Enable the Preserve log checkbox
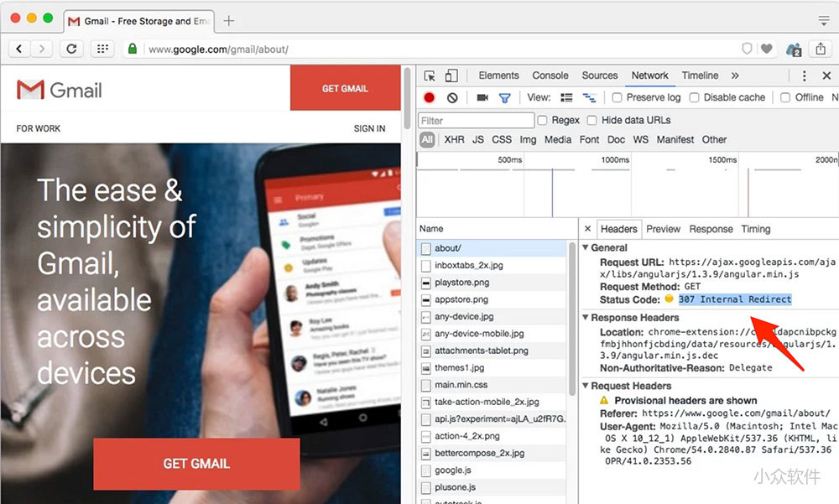This screenshot has width=839, height=504. click(x=617, y=97)
